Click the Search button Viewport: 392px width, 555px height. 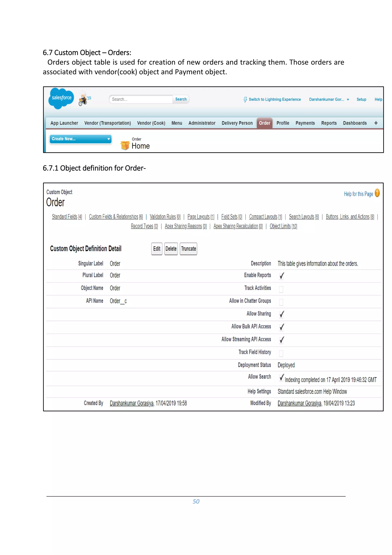[x=181, y=99]
